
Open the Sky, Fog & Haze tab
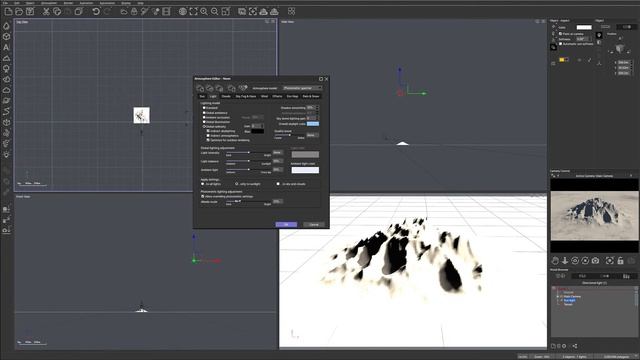(x=246, y=96)
